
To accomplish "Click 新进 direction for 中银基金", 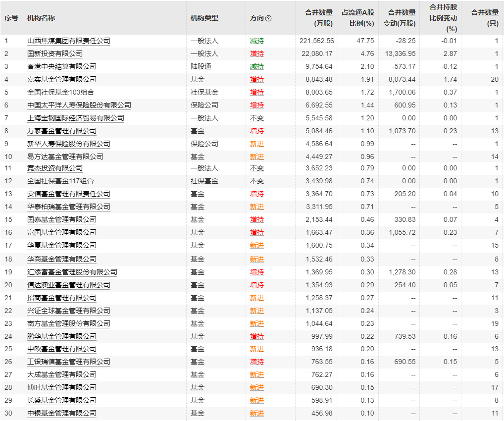I will click(257, 413).
